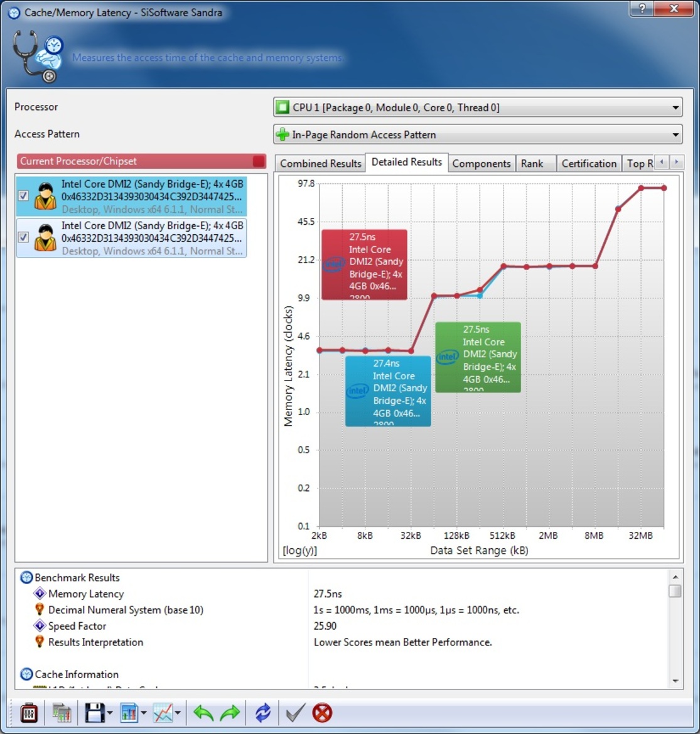Click the [log(y)] chart label

pos(299,551)
